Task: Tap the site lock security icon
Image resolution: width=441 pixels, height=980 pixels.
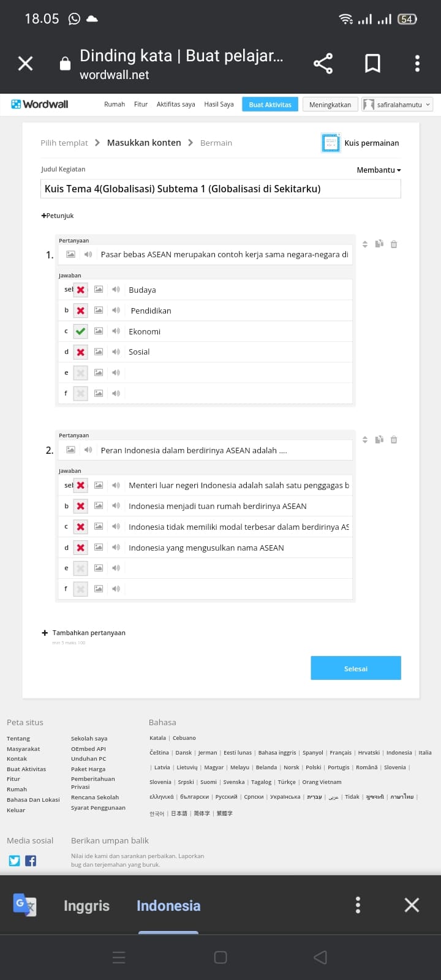Action: 65,64
